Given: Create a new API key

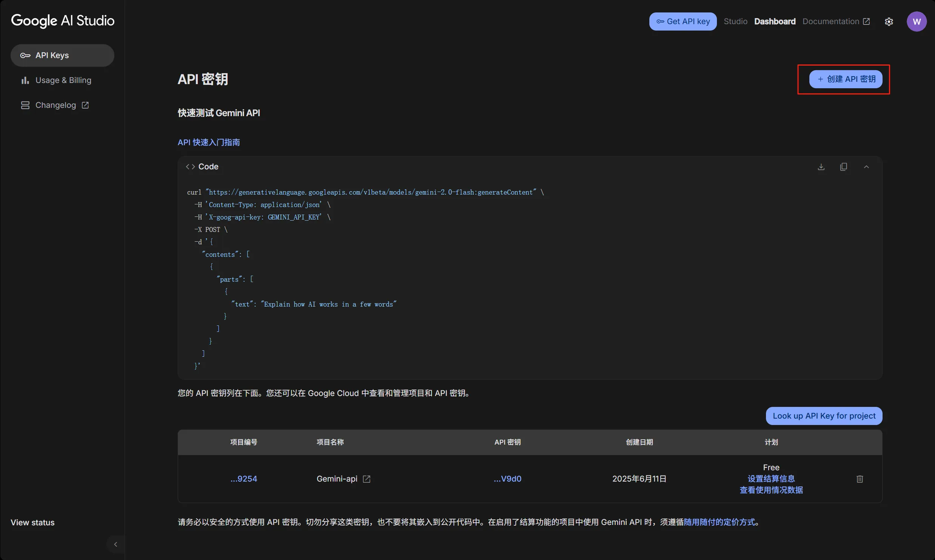Looking at the screenshot, I should [846, 79].
